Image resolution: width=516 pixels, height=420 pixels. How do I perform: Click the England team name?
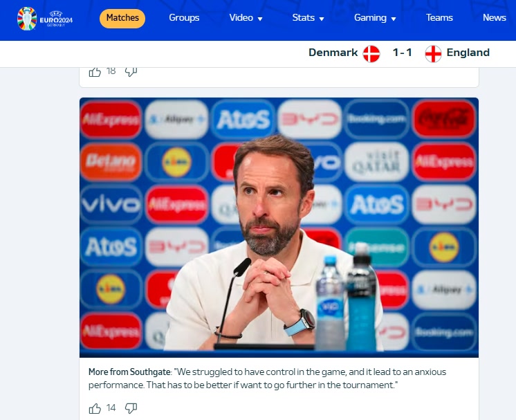pyautogui.click(x=468, y=53)
